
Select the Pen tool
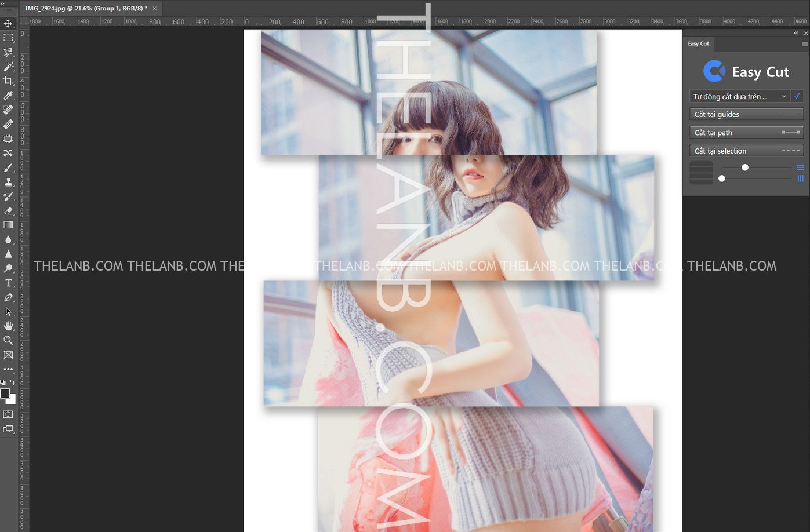pyautogui.click(x=8, y=297)
